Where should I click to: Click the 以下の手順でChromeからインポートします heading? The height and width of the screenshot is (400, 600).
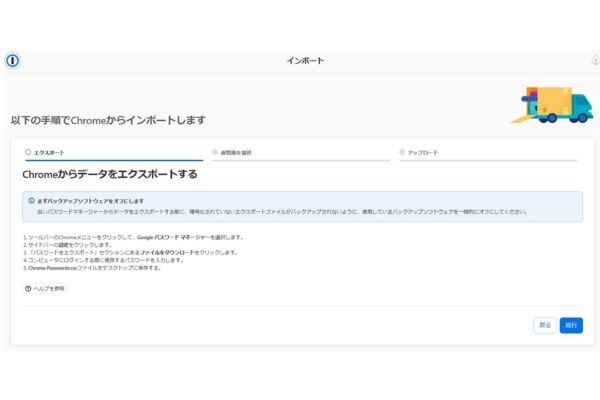point(108,120)
